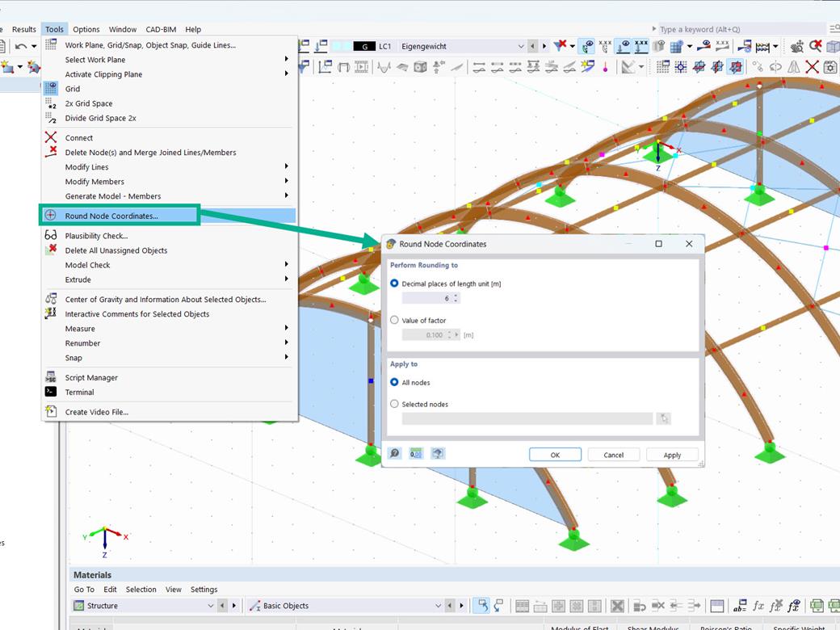Click the Undo icon in the top toolbar
This screenshot has height=630, width=840.
[20, 45]
